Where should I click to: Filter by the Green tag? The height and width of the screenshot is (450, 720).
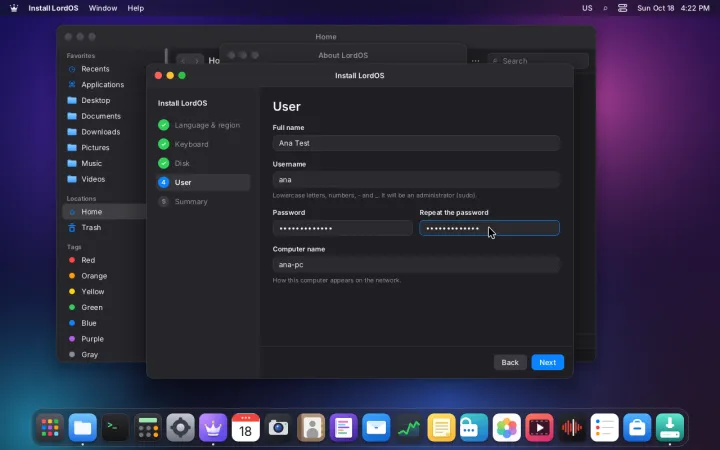[104, 307]
